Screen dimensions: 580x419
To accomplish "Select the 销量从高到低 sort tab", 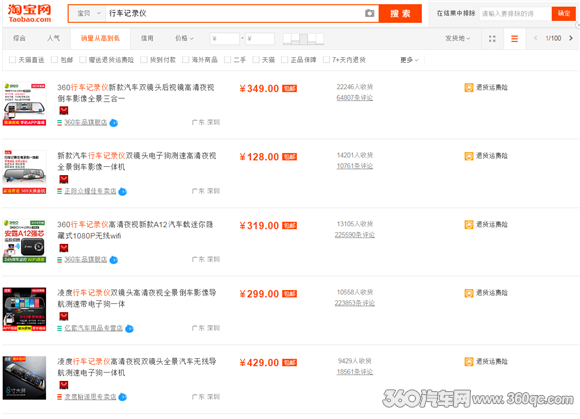I will pyautogui.click(x=100, y=38).
